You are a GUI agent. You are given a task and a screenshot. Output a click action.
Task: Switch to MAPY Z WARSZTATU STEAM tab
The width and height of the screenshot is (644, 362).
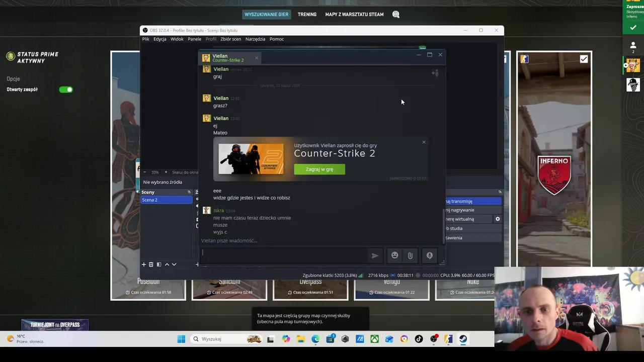[x=354, y=15]
